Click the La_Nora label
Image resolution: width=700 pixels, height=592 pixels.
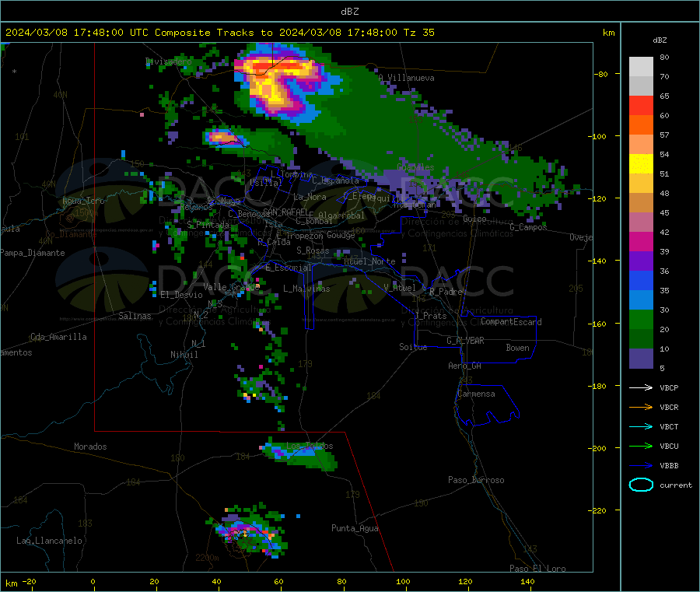click(310, 197)
